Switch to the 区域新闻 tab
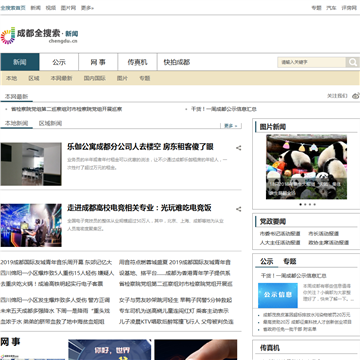 pos(50,123)
